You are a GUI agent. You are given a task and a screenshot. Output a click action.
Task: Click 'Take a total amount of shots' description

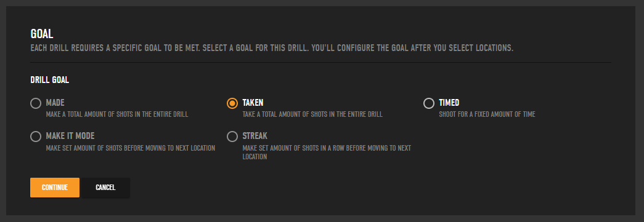[x=312, y=114]
